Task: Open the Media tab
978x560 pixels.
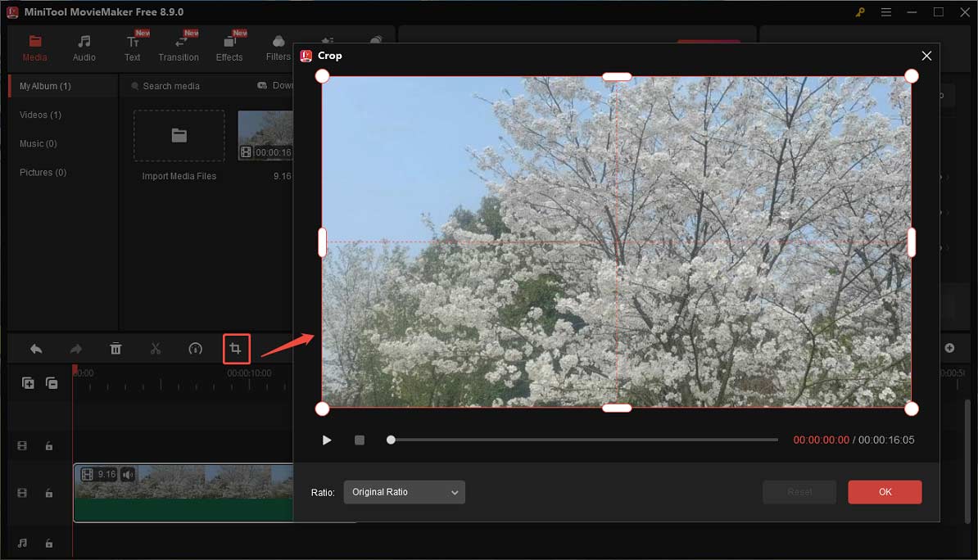Action: click(x=35, y=48)
